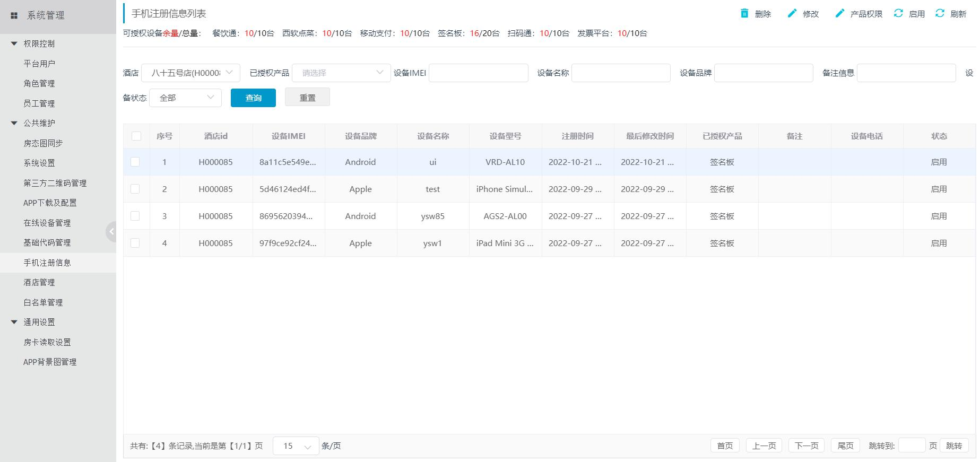Open the page size dropdown showing 15
Screen dimensions: 980x462
tap(296, 446)
